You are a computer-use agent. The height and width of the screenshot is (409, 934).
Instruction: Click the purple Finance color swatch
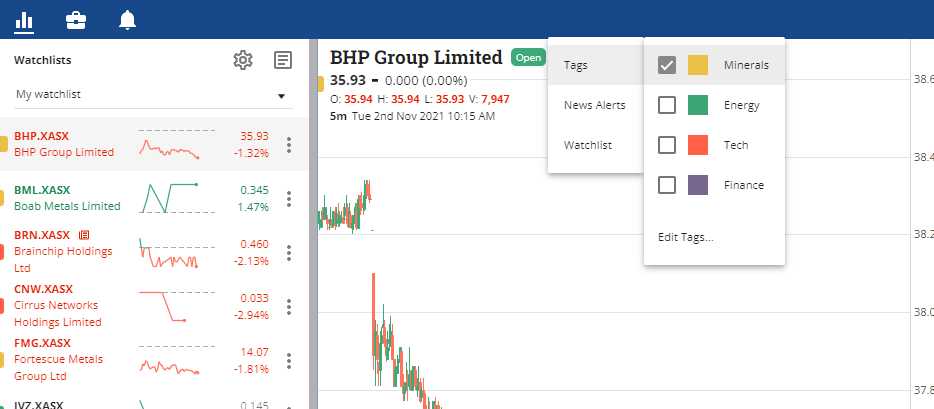tap(698, 185)
